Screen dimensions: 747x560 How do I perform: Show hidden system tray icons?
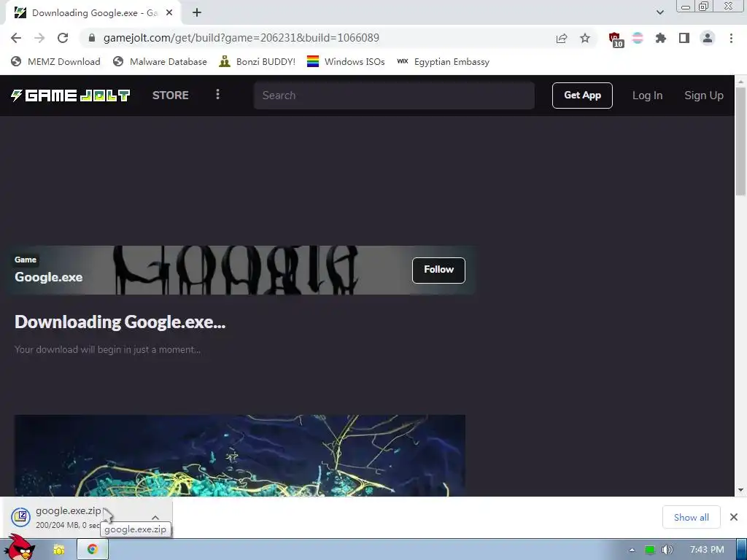632,550
